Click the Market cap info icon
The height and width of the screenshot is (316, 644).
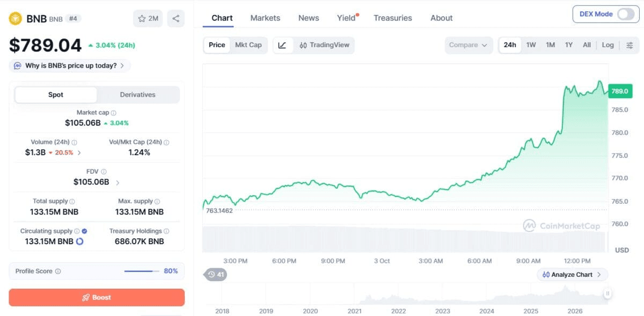113,113
